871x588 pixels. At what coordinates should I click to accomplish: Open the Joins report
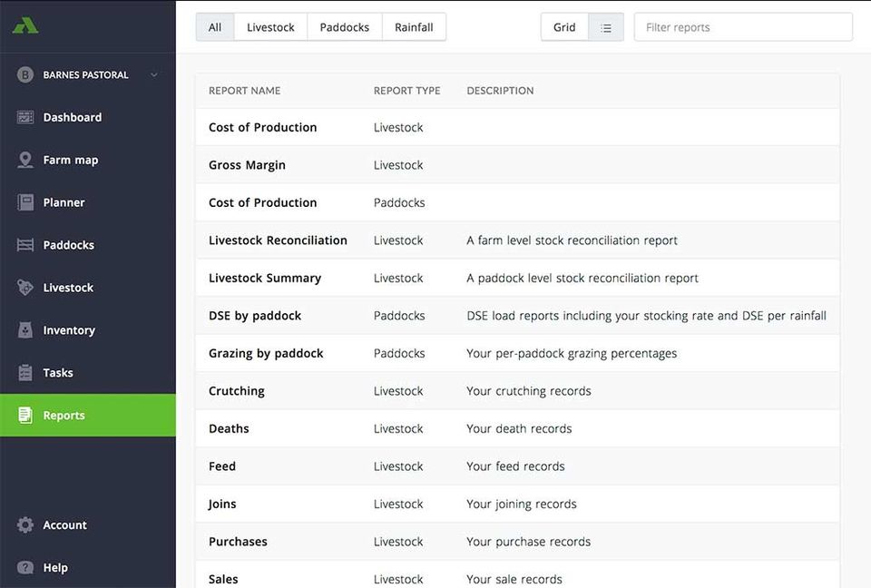point(222,505)
